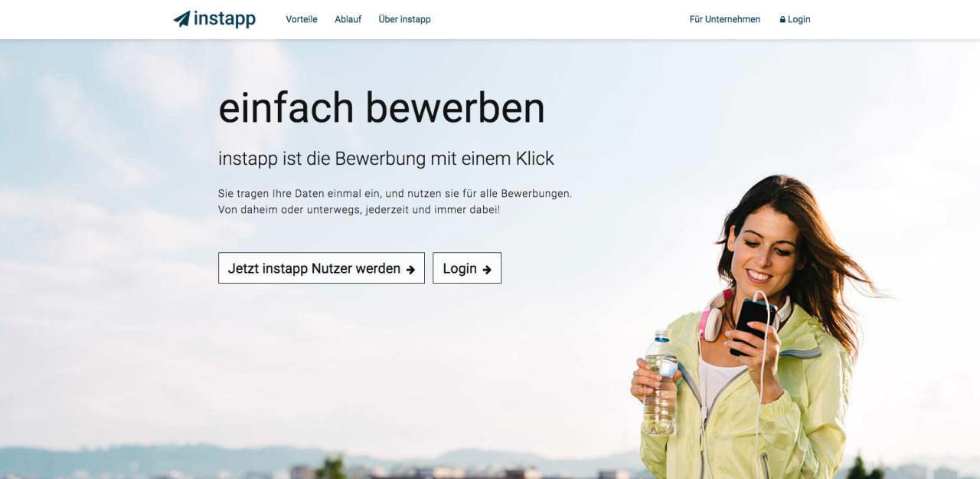Click the black smartphone the woman holds
This screenshot has height=479, width=980.
click(x=752, y=325)
